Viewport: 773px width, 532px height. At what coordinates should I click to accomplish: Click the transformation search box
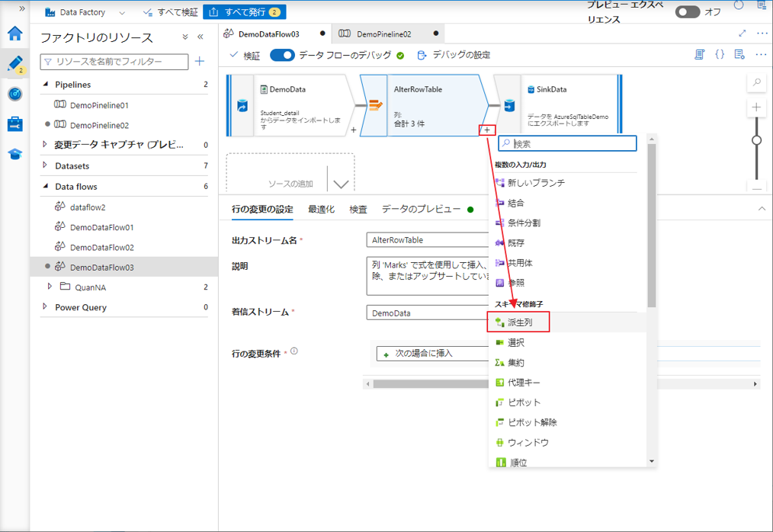point(567,143)
